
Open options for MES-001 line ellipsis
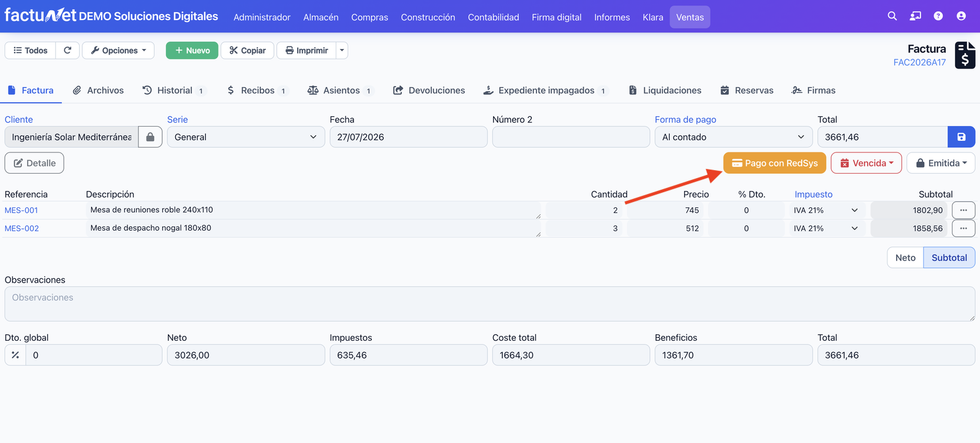(x=963, y=210)
